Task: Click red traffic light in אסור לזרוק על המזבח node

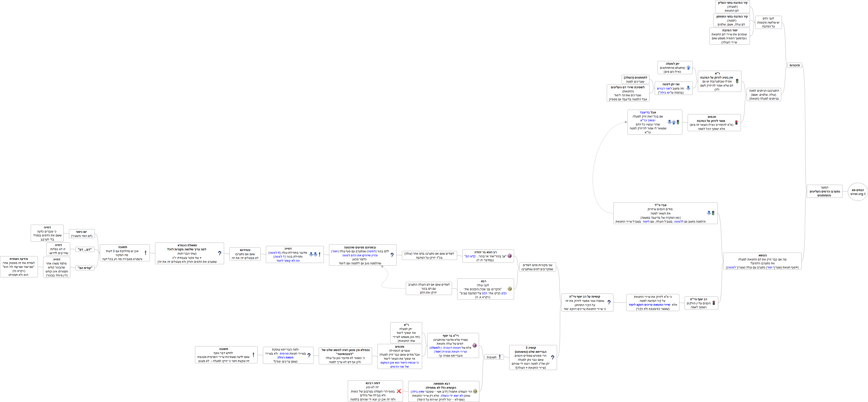Action: (736, 123)
